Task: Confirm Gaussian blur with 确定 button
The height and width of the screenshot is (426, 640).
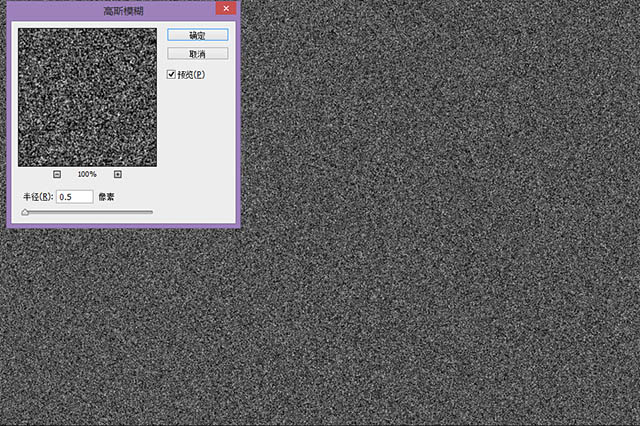Action: [x=197, y=35]
